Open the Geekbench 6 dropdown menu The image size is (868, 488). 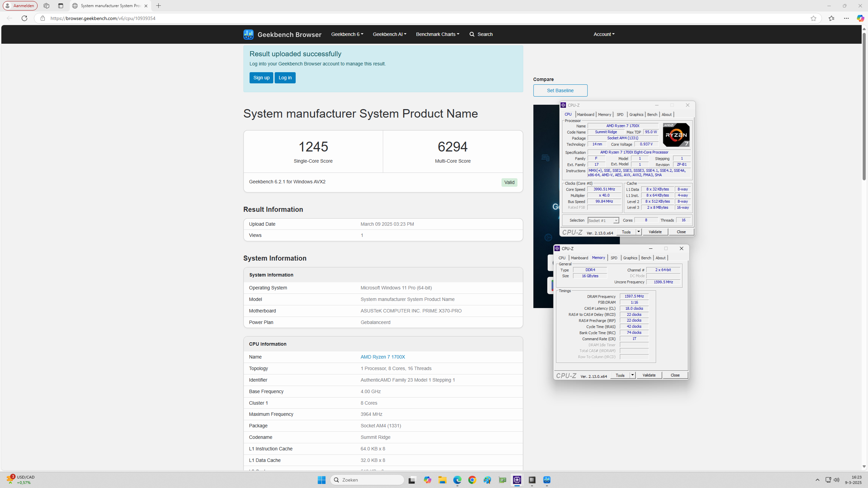(347, 34)
